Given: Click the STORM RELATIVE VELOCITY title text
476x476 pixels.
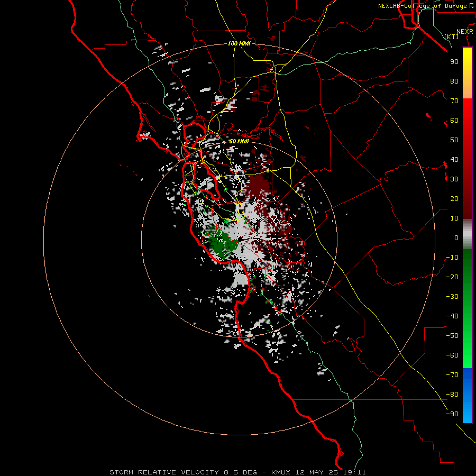Looking at the screenshot, I should [164, 472].
